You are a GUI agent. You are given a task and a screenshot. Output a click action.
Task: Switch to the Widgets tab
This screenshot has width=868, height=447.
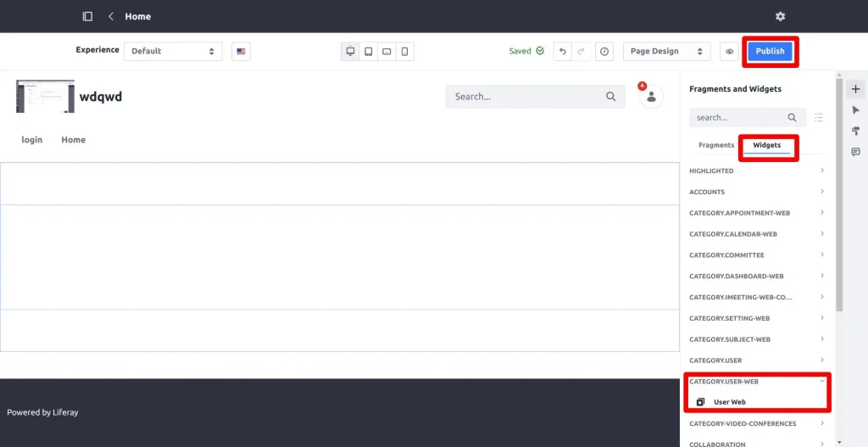pyautogui.click(x=766, y=145)
